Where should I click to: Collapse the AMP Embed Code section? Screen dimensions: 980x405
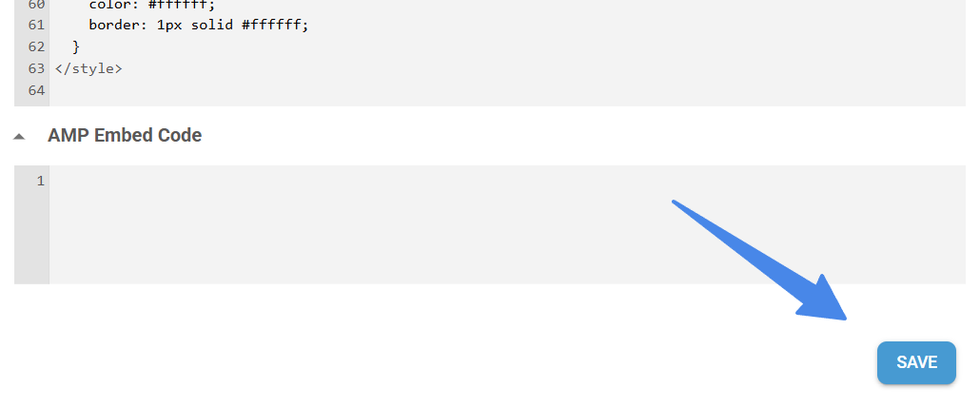click(20, 136)
